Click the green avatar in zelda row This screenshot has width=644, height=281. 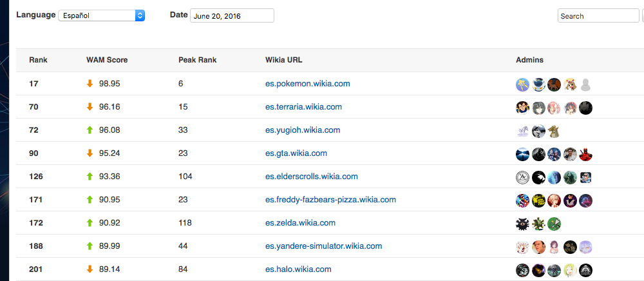(554, 224)
